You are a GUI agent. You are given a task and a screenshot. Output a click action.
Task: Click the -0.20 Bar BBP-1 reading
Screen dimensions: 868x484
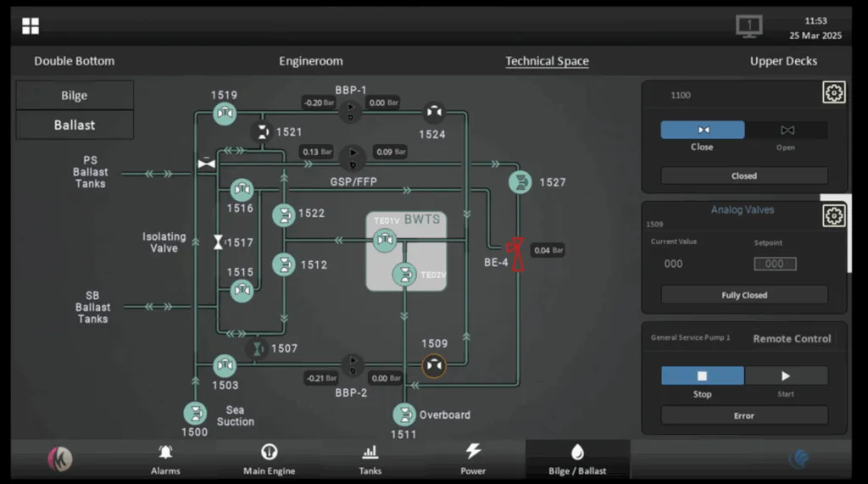320,103
